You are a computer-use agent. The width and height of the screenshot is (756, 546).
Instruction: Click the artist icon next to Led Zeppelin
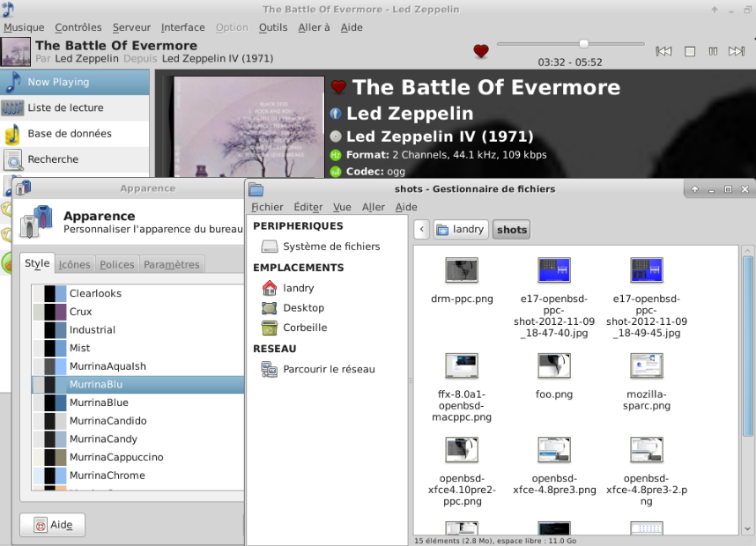click(336, 114)
